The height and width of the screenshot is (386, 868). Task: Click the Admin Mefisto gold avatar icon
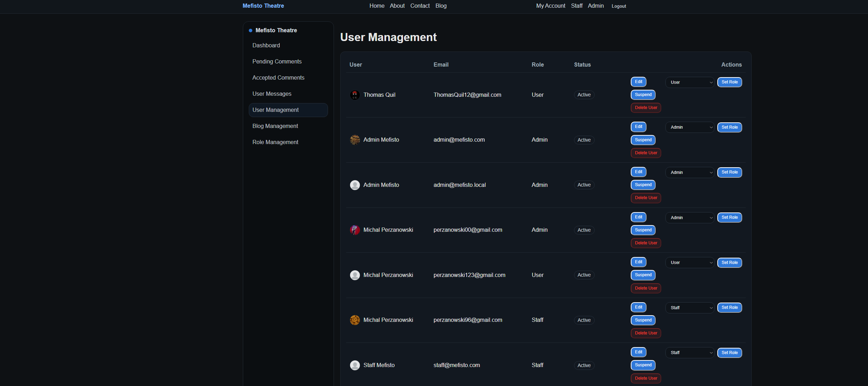coord(355,140)
